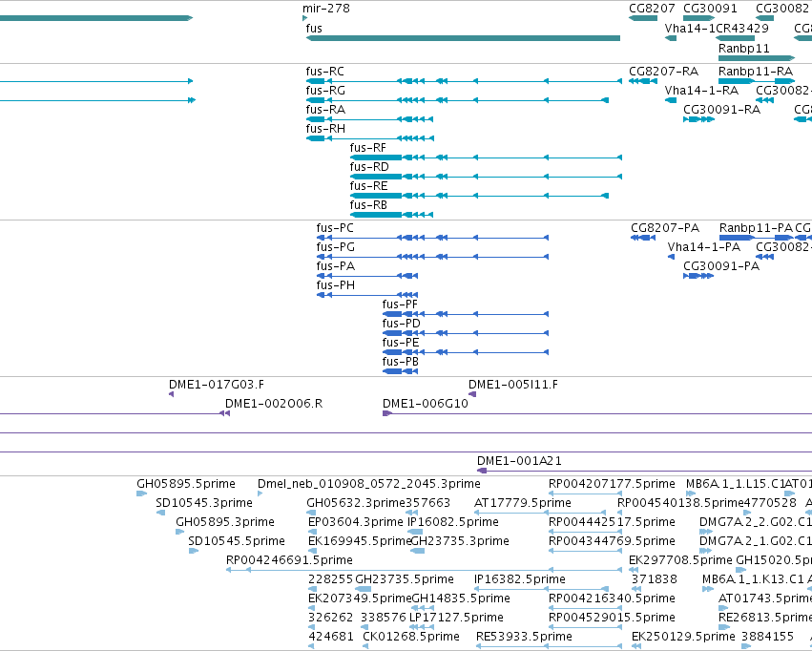Viewport: 812px width, 651px height.
Task: Click the fus-PE protein label
Action: pos(401,343)
